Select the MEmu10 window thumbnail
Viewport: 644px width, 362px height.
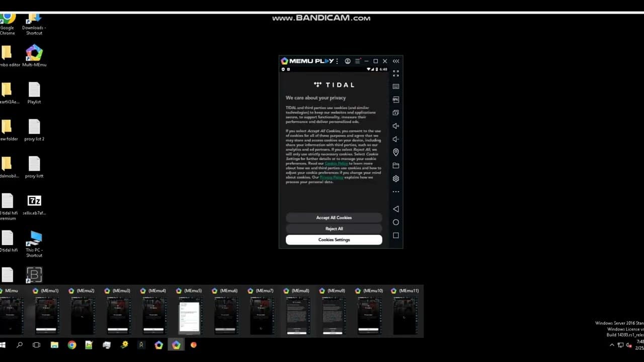[x=369, y=315]
